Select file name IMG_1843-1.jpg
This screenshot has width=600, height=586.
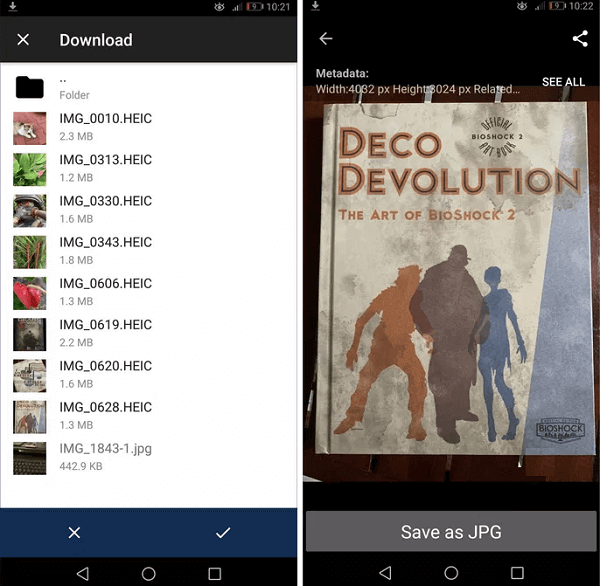tap(106, 449)
